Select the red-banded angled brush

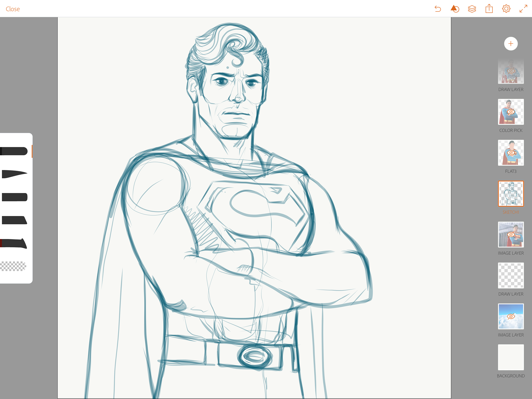[x=14, y=243]
